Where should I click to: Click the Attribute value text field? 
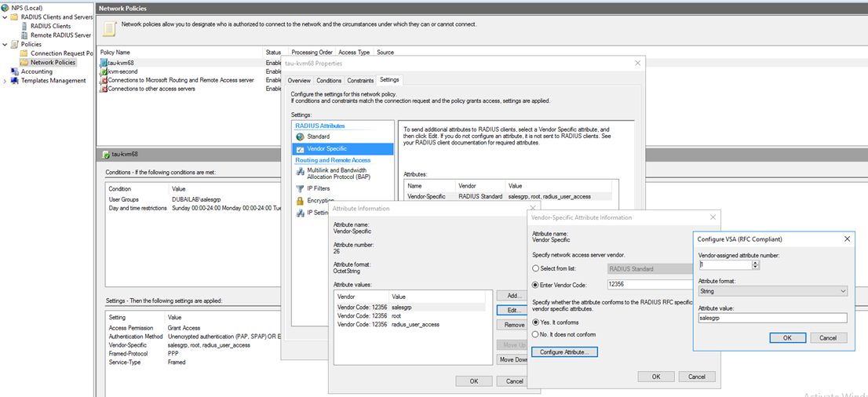pyautogui.click(x=772, y=318)
